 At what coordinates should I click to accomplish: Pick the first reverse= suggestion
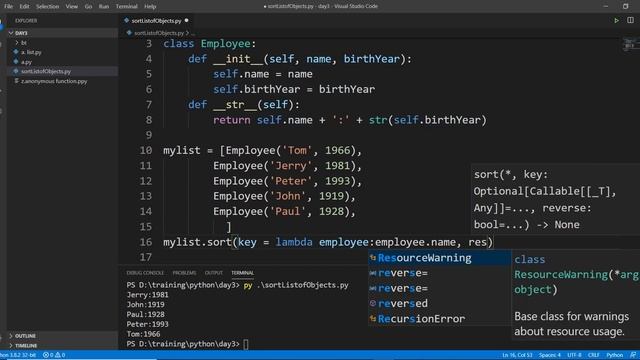[440, 273]
